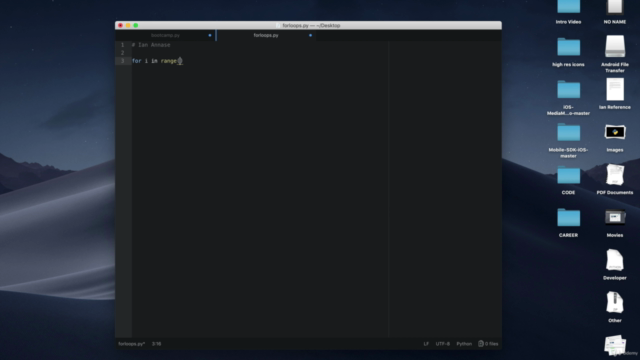The width and height of the screenshot is (640, 360).
Task: Click the green zoom window button
Action: click(136, 25)
